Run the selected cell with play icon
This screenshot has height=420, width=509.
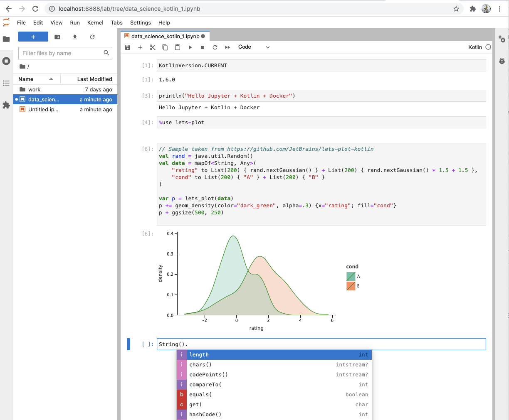190,47
